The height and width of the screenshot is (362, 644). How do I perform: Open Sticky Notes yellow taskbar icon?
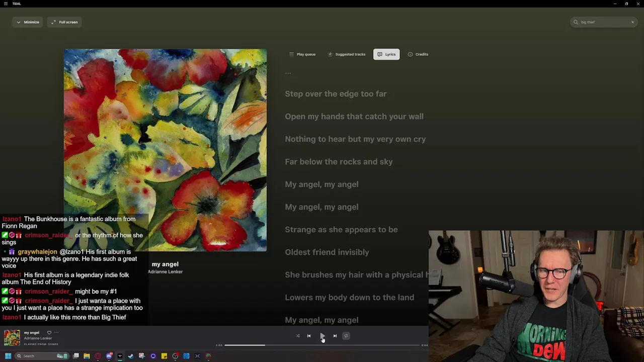(164, 356)
